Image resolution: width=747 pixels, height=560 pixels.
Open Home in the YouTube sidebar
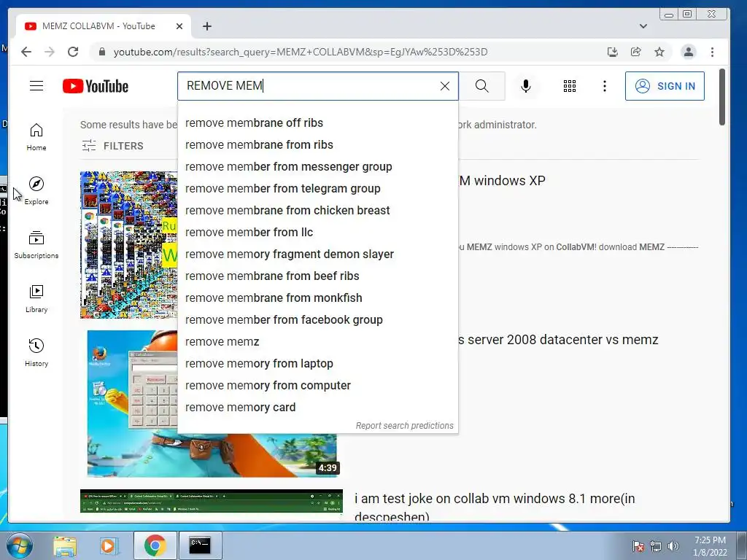[36, 137]
